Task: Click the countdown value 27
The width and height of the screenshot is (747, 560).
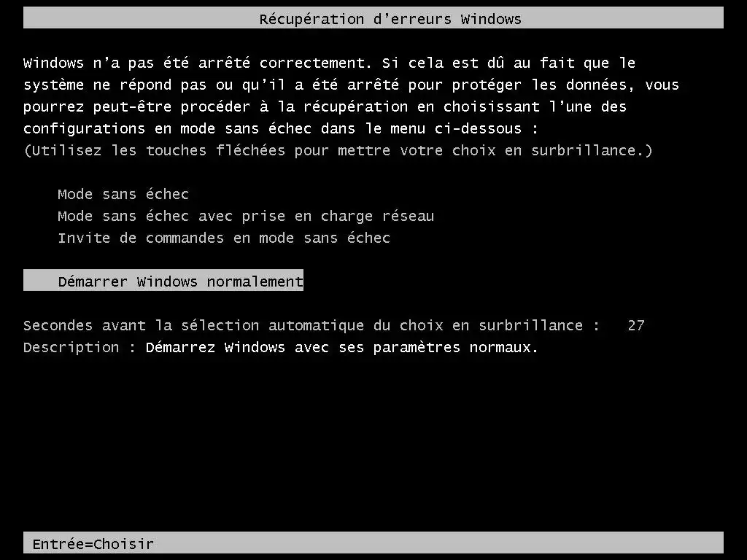Action: click(636, 325)
